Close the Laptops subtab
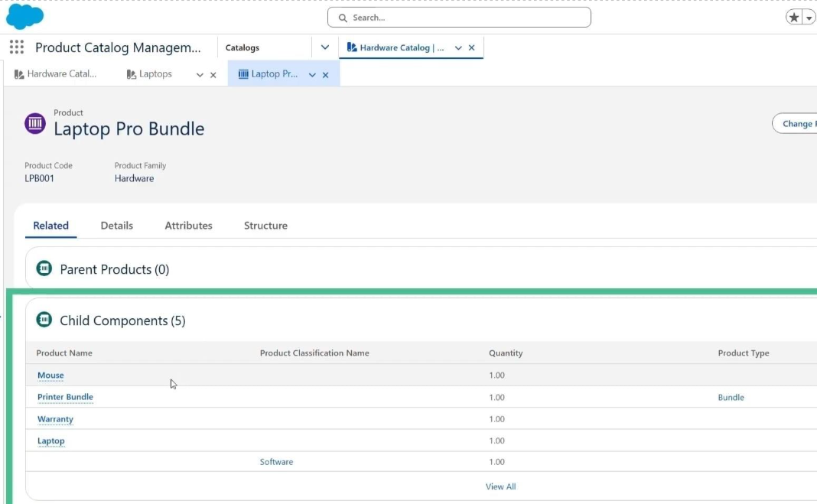Screen dimensions: 817x504 [213, 75]
